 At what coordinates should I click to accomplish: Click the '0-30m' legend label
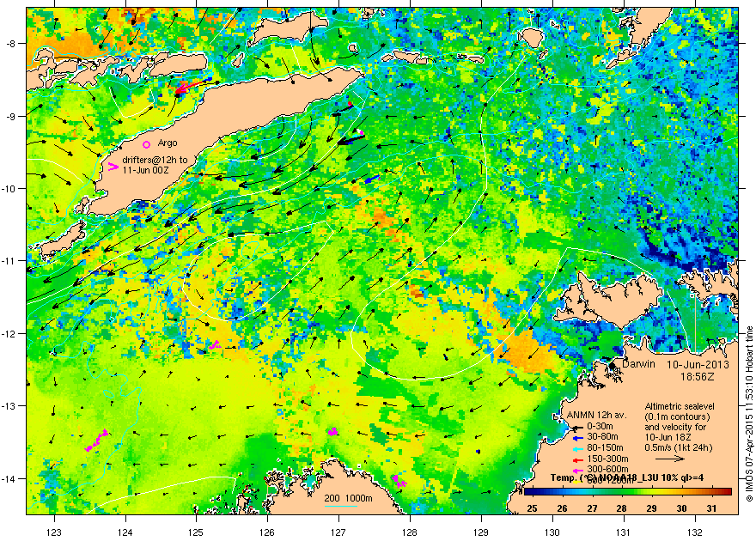click(601, 426)
